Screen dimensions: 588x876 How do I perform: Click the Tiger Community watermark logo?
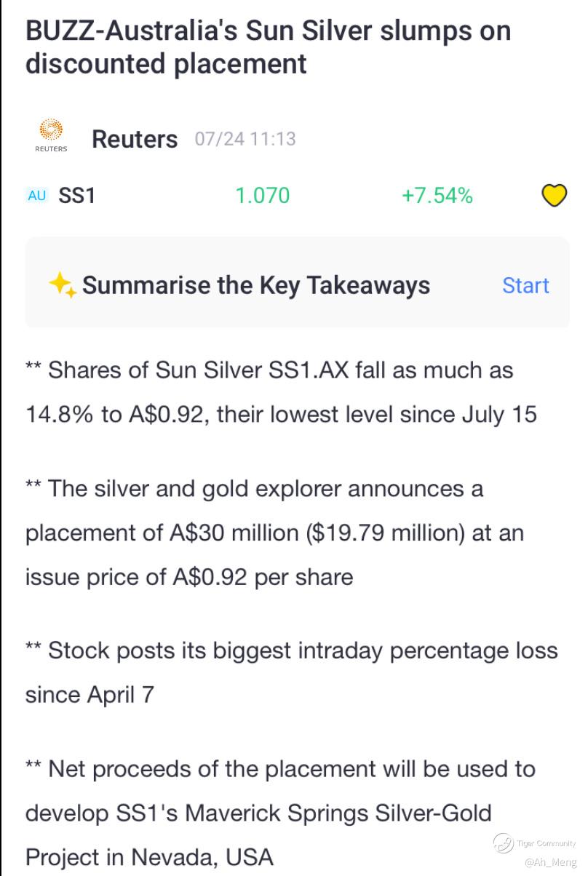[503, 843]
